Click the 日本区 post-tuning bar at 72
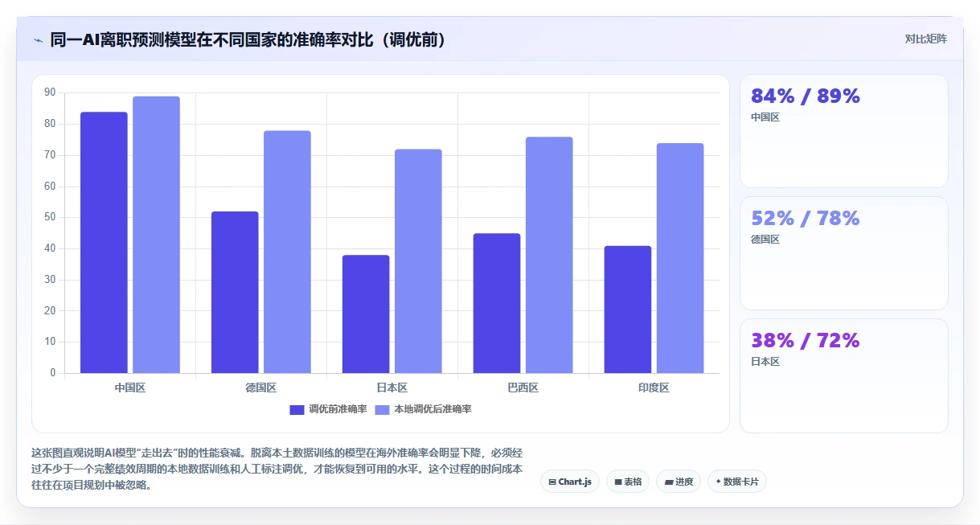The height and width of the screenshot is (525, 980). coord(418,261)
